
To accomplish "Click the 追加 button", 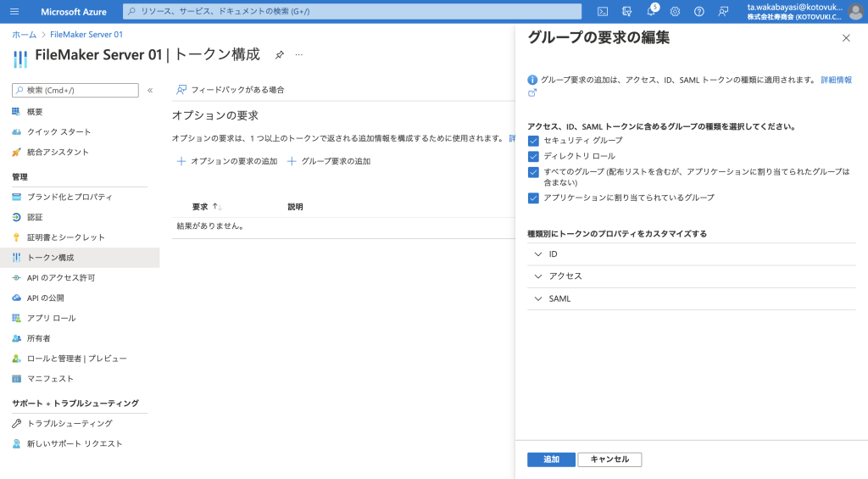I will pyautogui.click(x=551, y=459).
